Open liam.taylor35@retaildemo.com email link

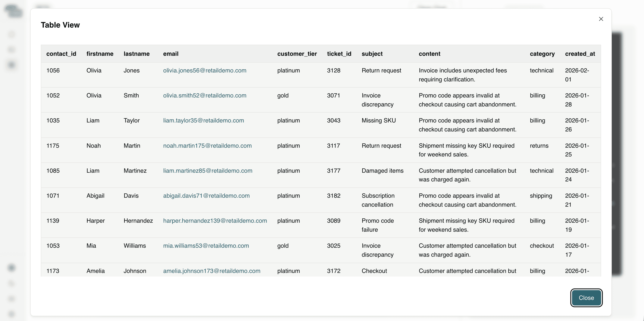203,121
